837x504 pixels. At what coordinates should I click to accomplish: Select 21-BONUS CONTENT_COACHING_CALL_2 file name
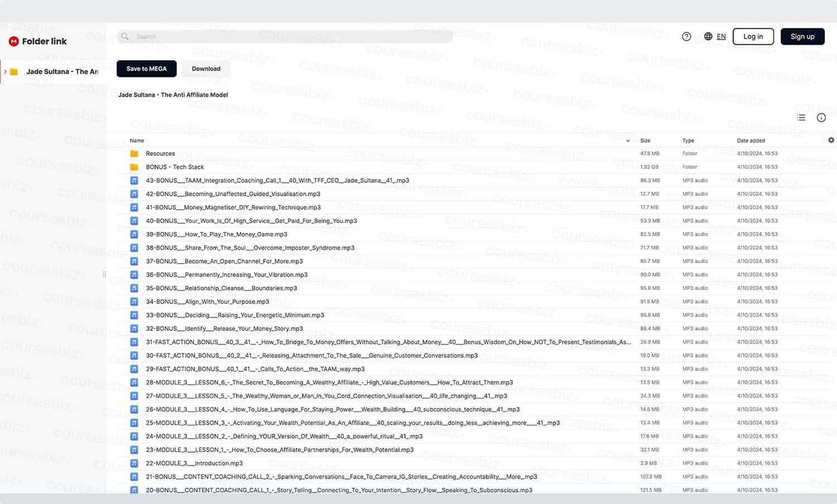point(341,477)
